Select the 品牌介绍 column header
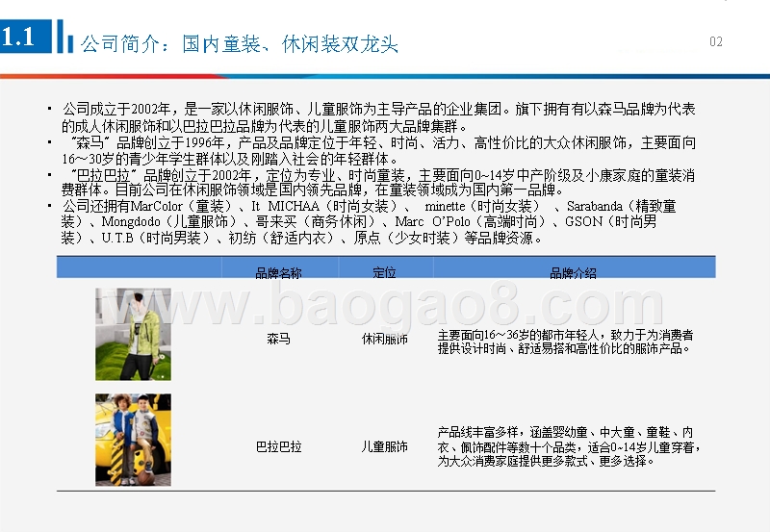 pos(573,272)
